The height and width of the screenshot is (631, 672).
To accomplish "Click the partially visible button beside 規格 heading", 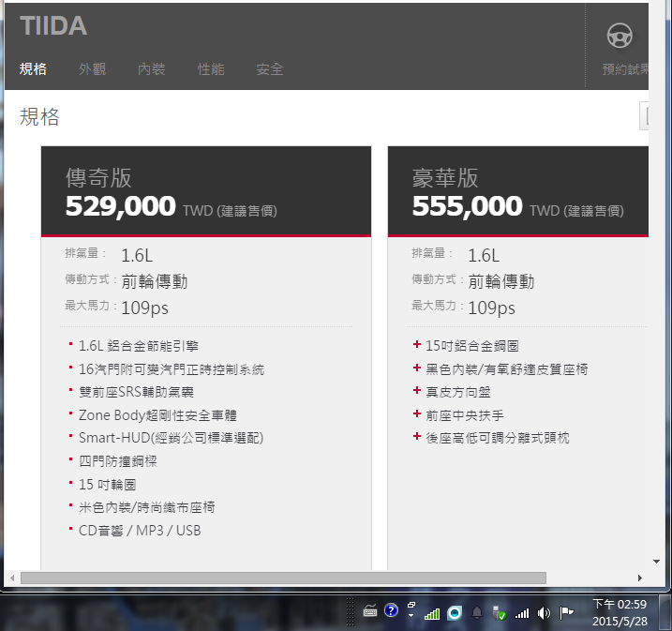I will 644,115.
